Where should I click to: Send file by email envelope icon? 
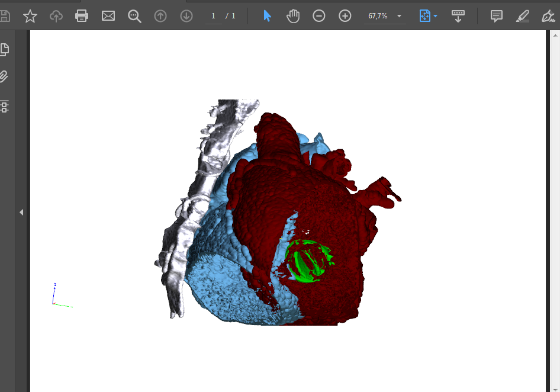pos(108,16)
